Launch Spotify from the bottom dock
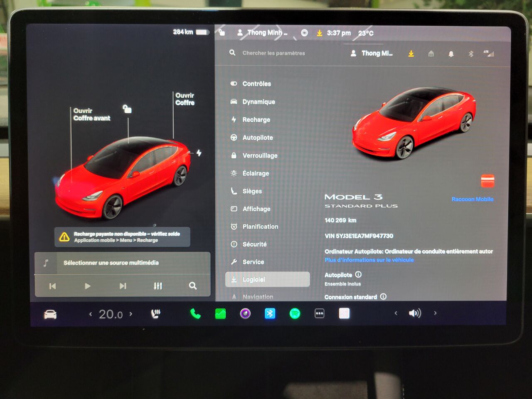The height and width of the screenshot is (399, 532). (295, 313)
